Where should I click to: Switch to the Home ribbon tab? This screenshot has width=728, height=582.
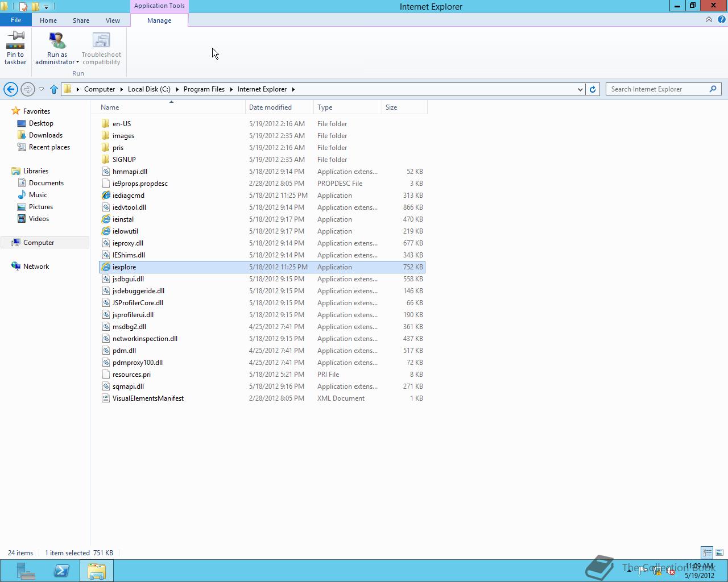[x=48, y=20]
